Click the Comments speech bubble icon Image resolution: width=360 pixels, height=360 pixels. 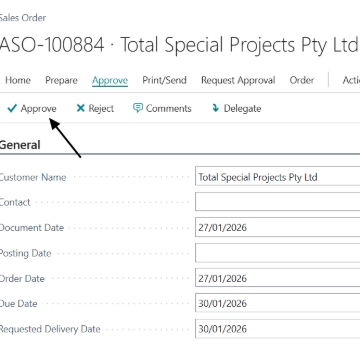tap(138, 108)
